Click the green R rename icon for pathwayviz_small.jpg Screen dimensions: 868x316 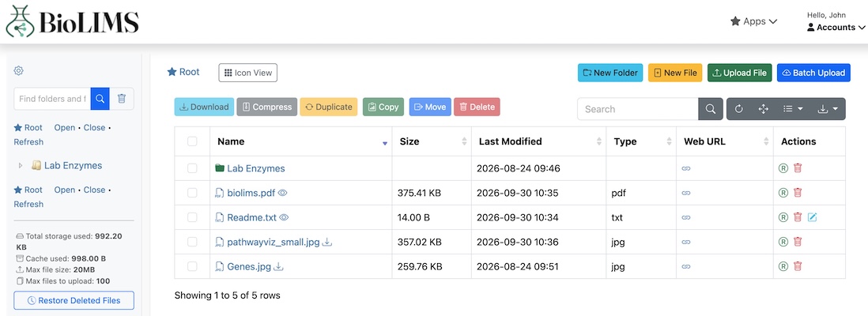click(x=783, y=241)
